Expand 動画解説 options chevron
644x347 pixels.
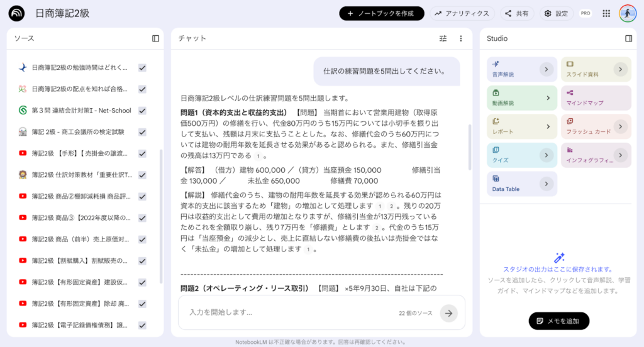548,97
